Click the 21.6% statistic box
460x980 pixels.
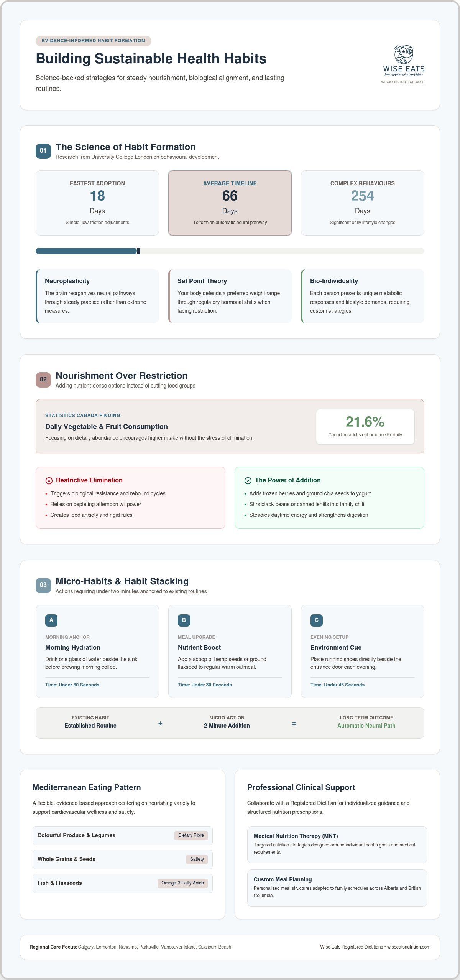[365, 427]
